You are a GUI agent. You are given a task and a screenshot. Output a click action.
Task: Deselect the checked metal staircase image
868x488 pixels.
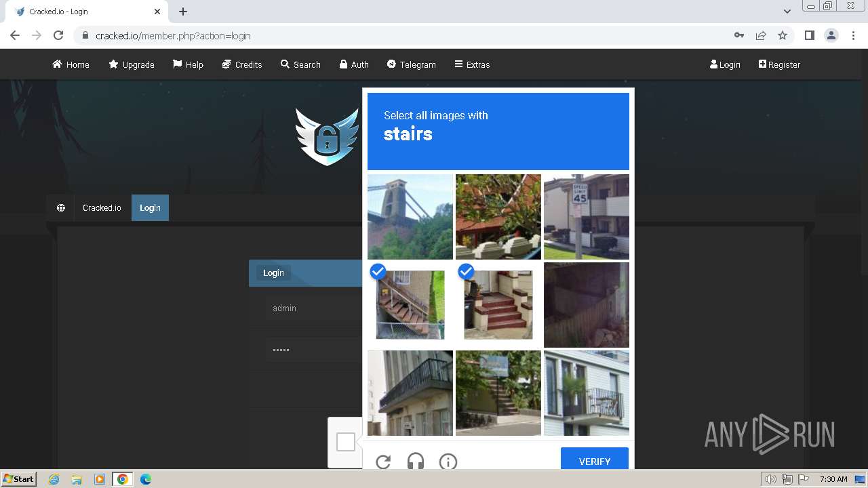click(410, 305)
